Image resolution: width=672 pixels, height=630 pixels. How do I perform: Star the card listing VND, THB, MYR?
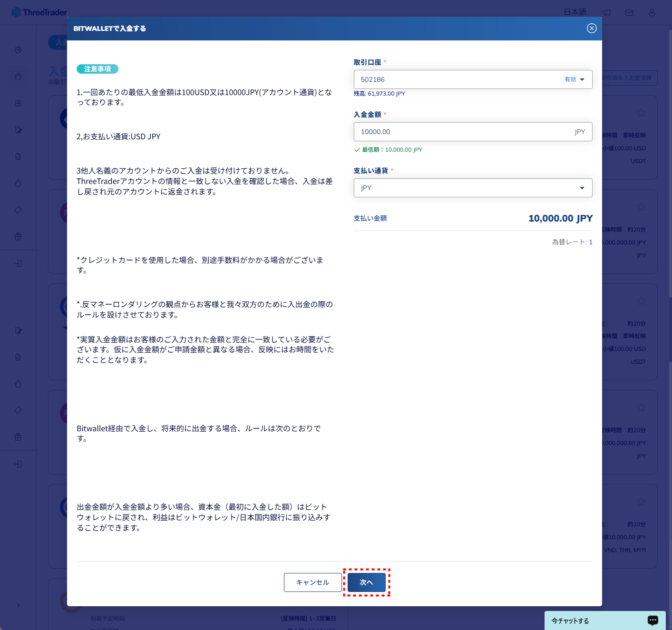click(x=641, y=502)
